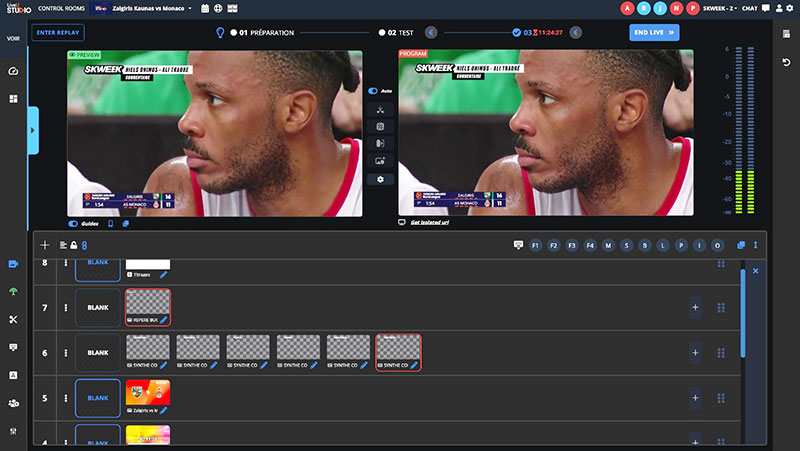Viewport: 800px width, 451px height.
Task: Open the dashboard gauge icon in sidebar
Action: [x=13, y=72]
